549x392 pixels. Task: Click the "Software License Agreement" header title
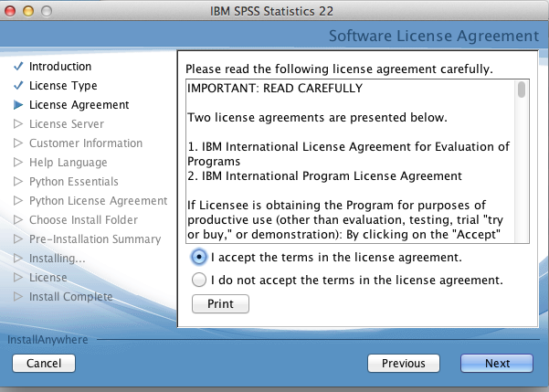[x=434, y=36]
